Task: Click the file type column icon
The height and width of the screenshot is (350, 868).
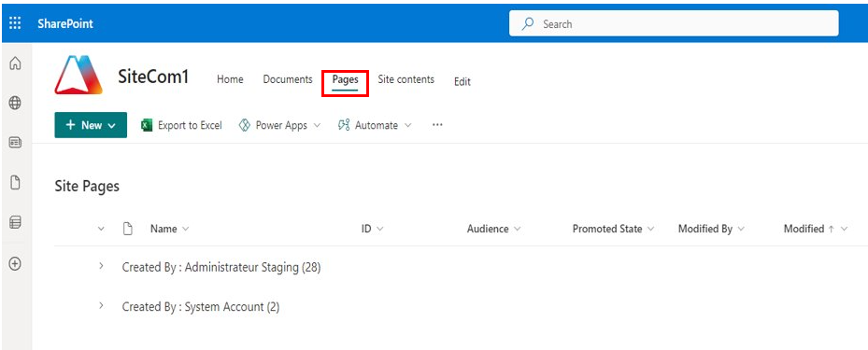Action: coord(128,229)
